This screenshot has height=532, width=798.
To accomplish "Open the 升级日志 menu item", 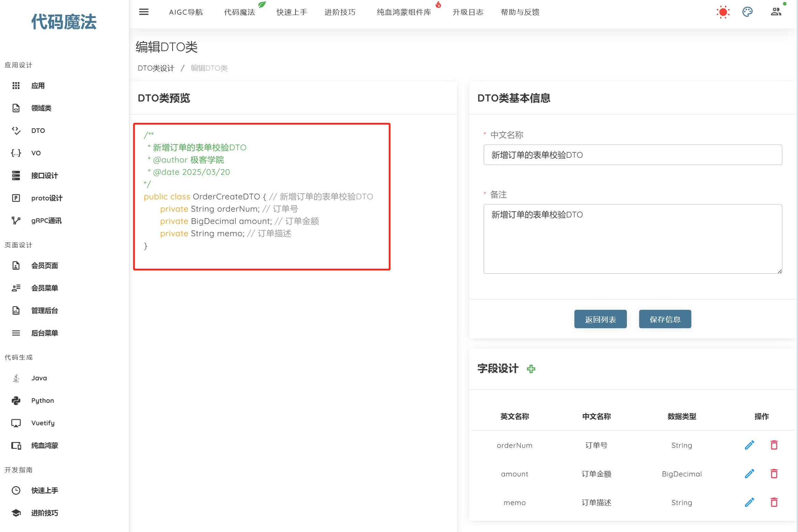I will coord(468,12).
